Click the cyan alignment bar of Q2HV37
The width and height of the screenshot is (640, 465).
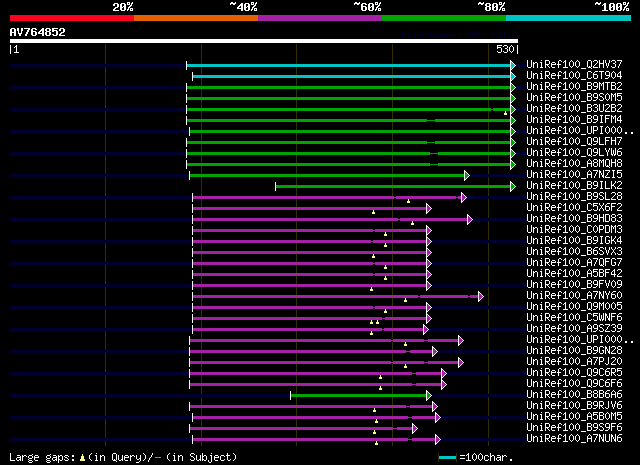(x=349, y=65)
